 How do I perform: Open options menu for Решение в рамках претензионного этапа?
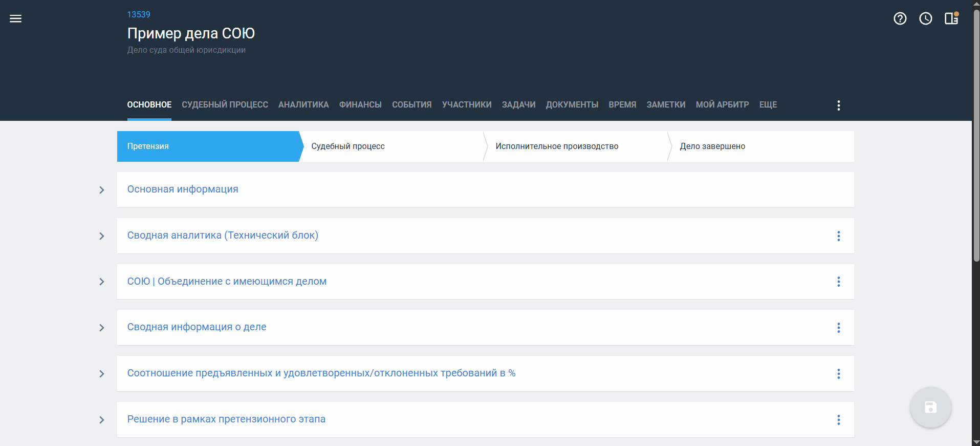(838, 420)
